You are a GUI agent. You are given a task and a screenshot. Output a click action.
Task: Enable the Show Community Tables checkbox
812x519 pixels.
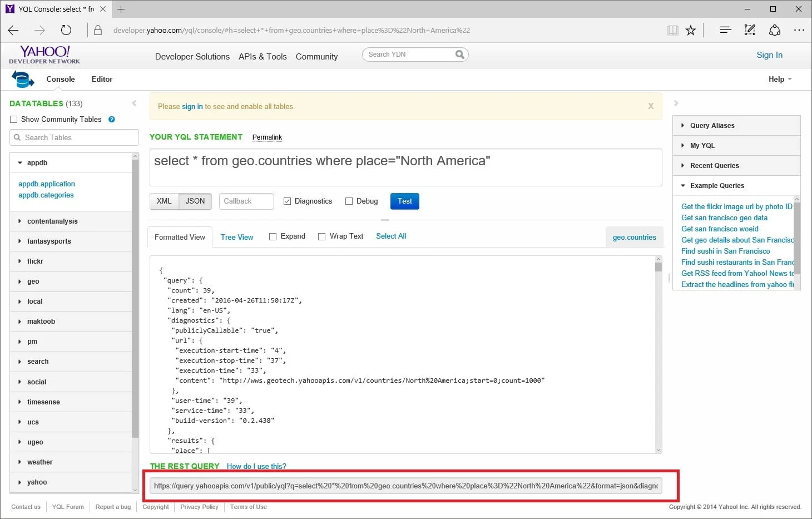[x=13, y=119]
